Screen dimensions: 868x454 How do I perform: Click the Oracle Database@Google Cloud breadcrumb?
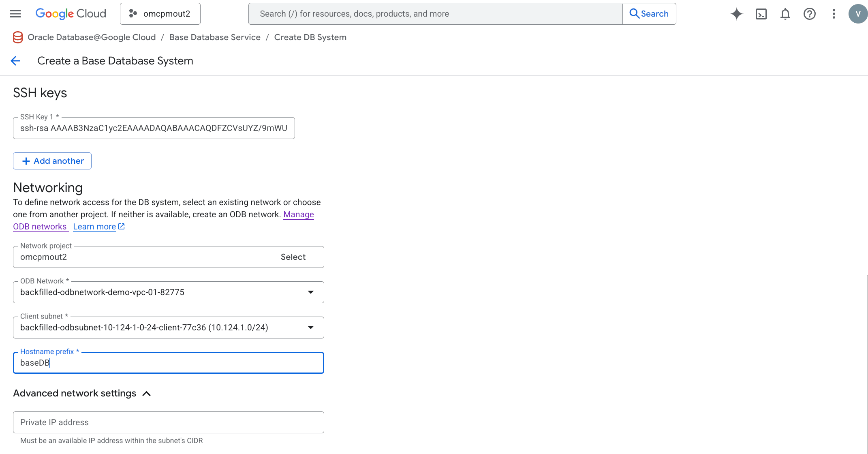91,37
